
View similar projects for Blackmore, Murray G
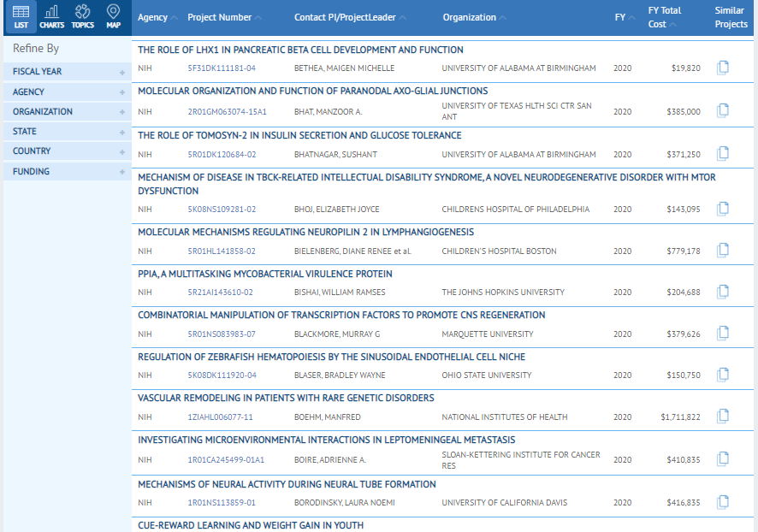[x=723, y=334]
